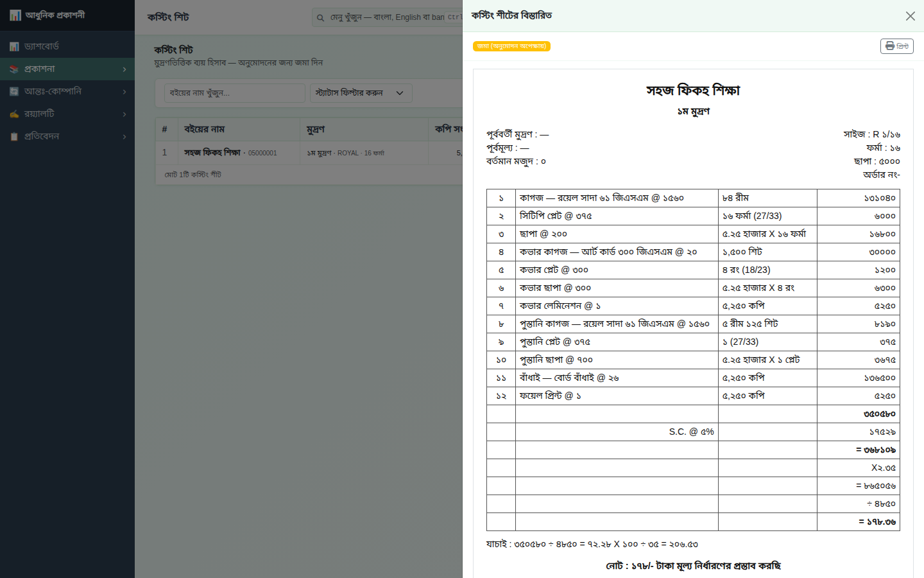Expand the প্রতিবেদন chevron
Viewport: 924px width, 578px height.
tap(124, 137)
